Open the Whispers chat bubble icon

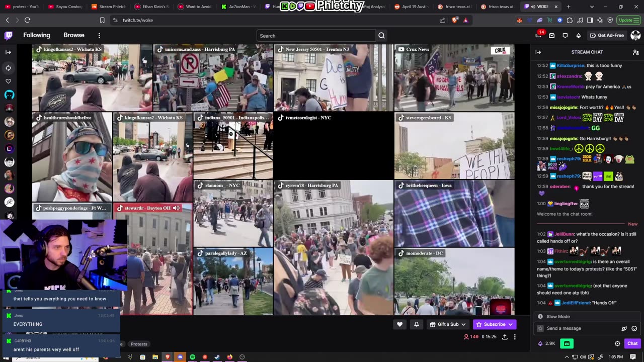tap(565, 36)
